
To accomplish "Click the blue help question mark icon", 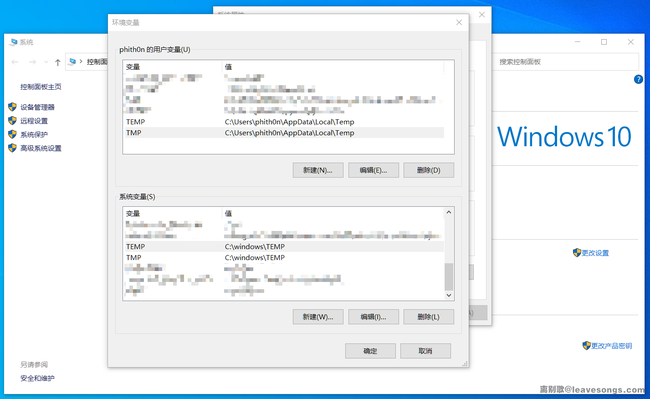I will pyautogui.click(x=638, y=79).
